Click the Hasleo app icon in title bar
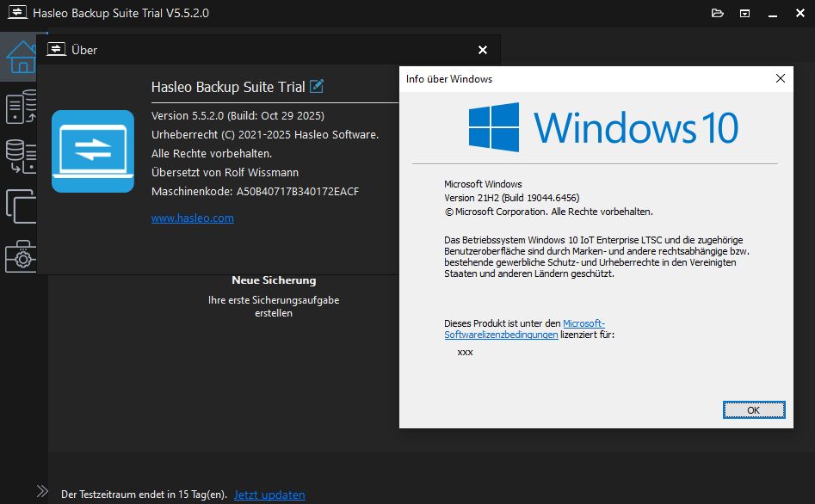815x504 pixels. [x=18, y=12]
